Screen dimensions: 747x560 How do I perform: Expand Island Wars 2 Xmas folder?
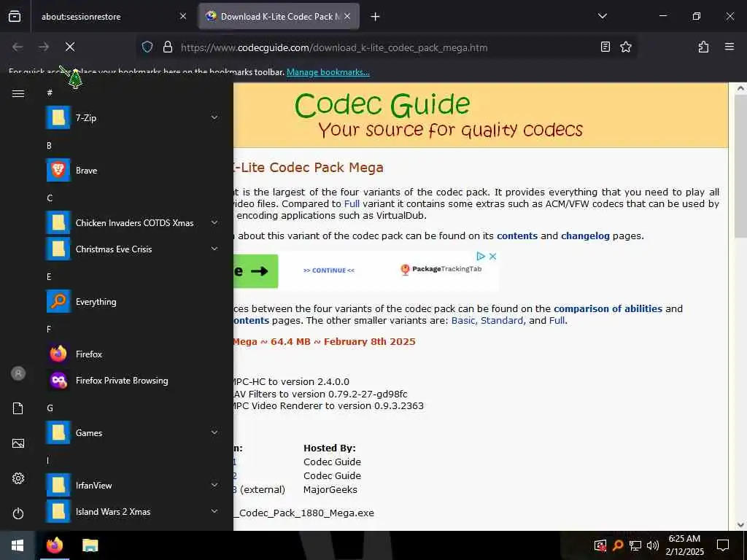click(133, 512)
